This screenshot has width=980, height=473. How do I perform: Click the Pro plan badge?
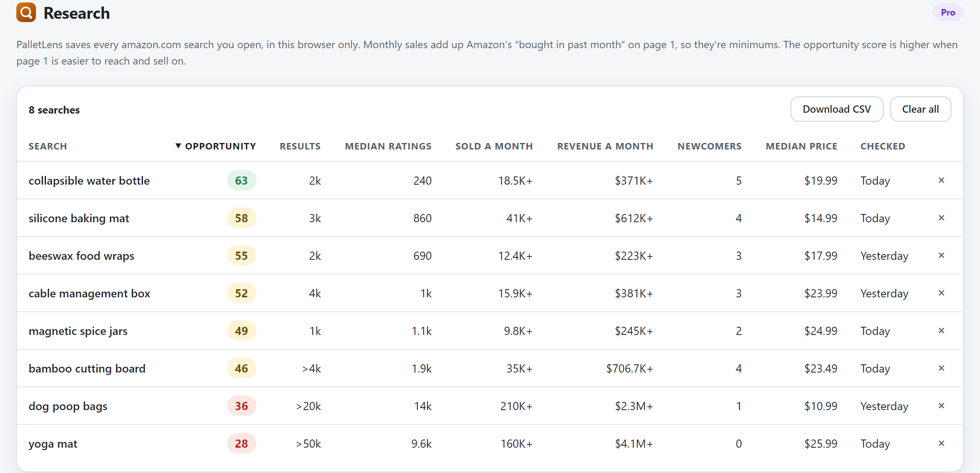click(948, 12)
